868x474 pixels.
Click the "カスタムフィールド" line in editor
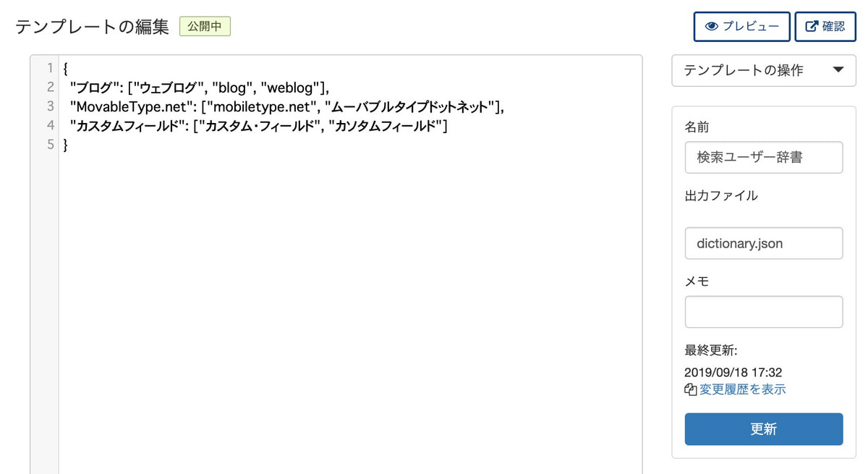coord(259,126)
